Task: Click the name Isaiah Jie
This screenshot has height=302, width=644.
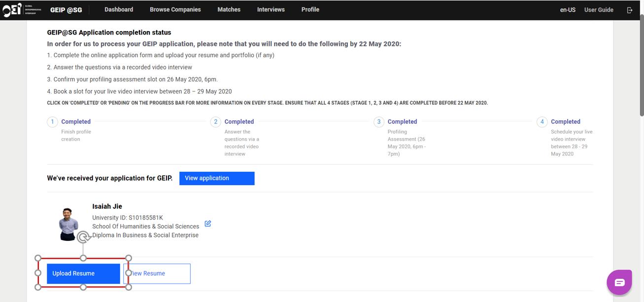Action: (x=107, y=206)
